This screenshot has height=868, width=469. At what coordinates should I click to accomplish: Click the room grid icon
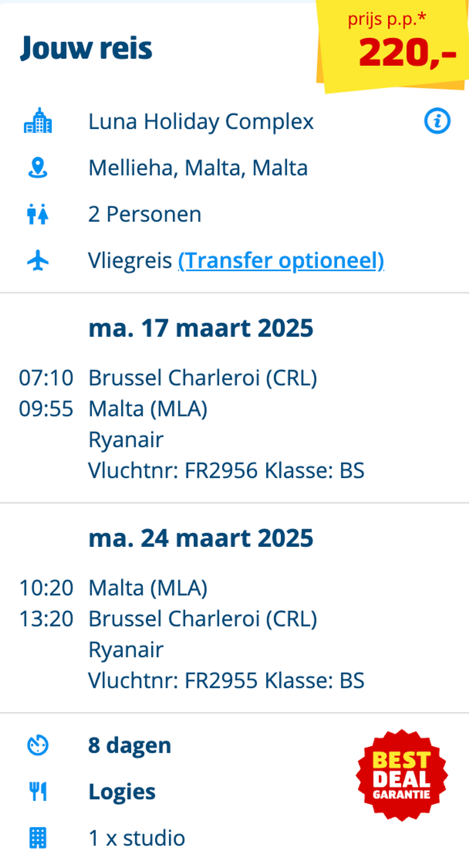38,838
